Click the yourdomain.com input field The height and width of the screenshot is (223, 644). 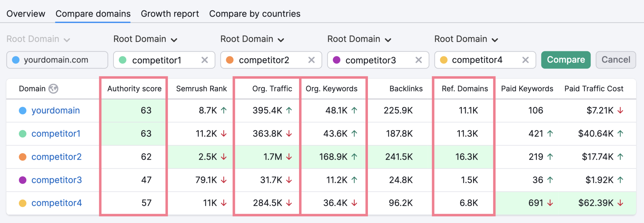(57, 60)
